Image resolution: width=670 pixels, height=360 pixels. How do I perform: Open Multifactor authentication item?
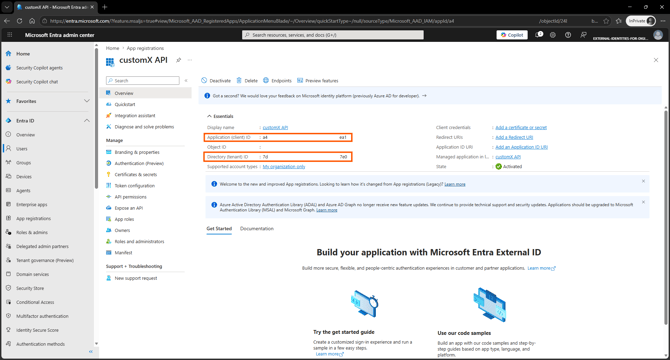tap(42, 316)
